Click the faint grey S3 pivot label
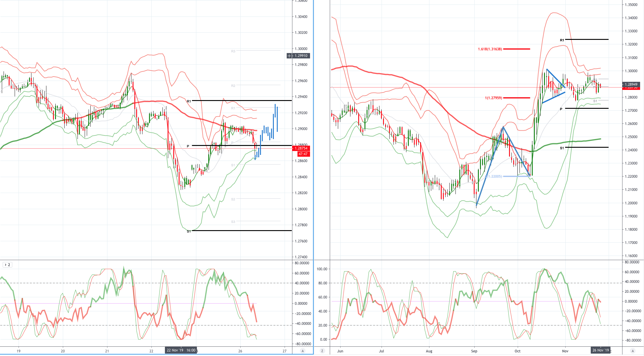 233,222
